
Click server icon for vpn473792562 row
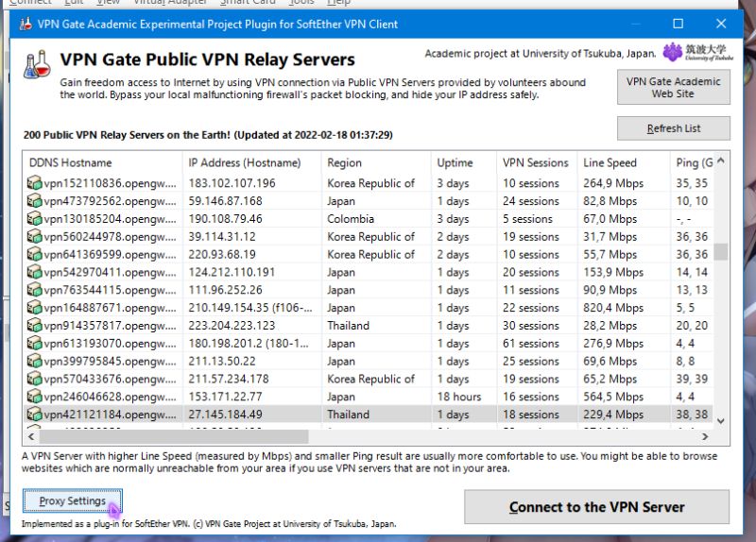[x=35, y=201]
